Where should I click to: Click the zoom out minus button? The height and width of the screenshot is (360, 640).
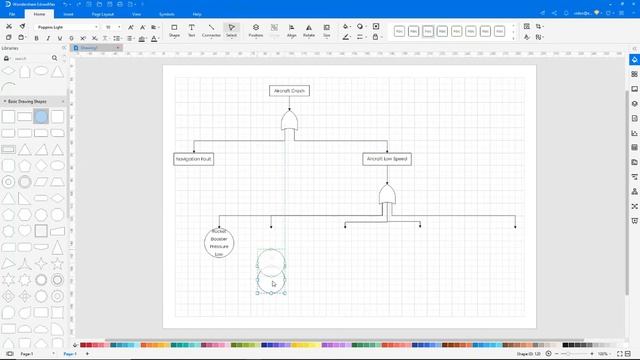pyautogui.click(x=557, y=354)
